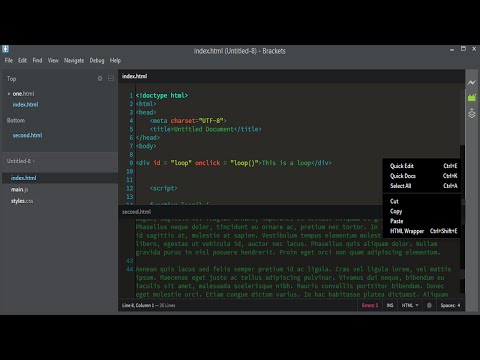Choose Copy from context menu

pyautogui.click(x=422, y=211)
